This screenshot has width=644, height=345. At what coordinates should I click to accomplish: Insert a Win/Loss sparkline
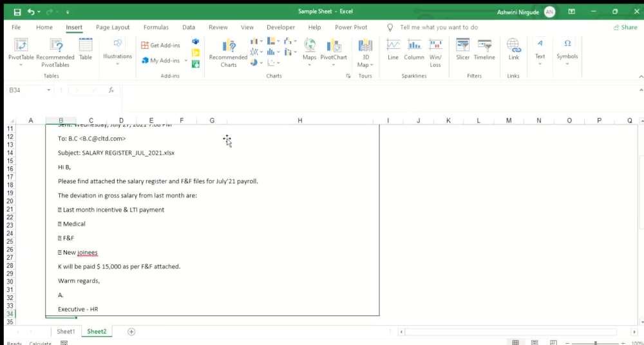(435, 53)
